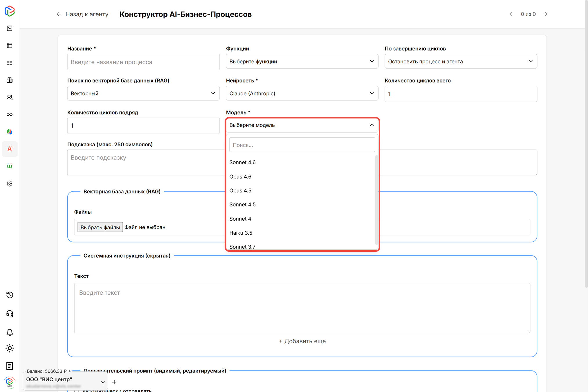Choose Haiku 3.5 model option
The width and height of the screenshot is (588, 392).
point(241,233)
